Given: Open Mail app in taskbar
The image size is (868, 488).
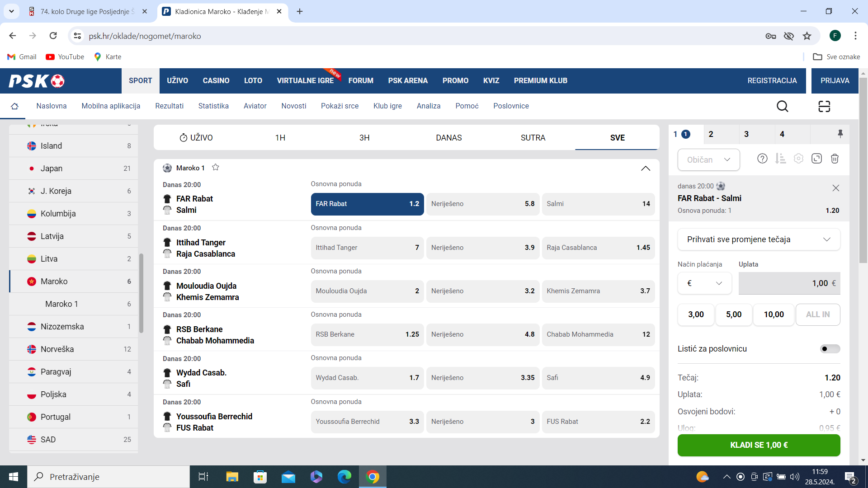Looking at the screenshot, I should pos(288,477).
